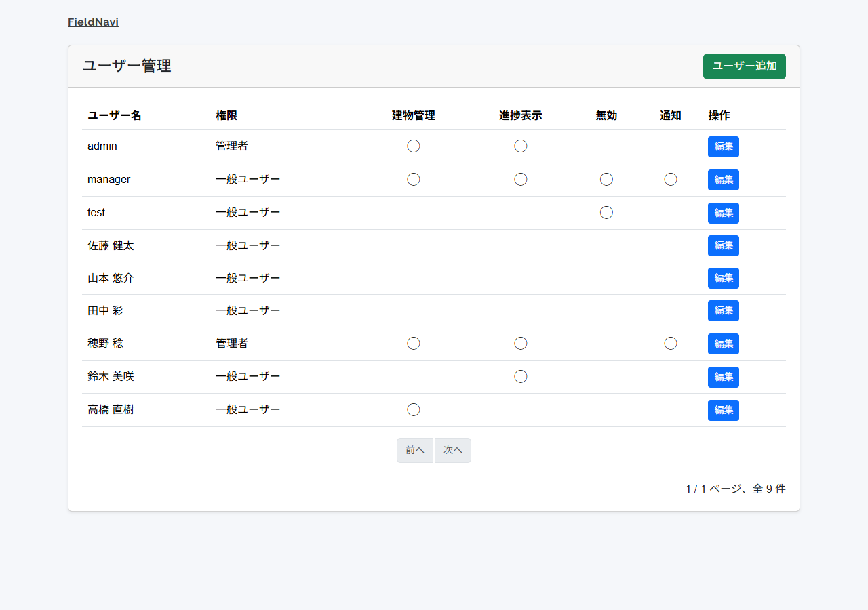Open edit for 高橋 直樹
868x610 pixels.
[724, 410]
